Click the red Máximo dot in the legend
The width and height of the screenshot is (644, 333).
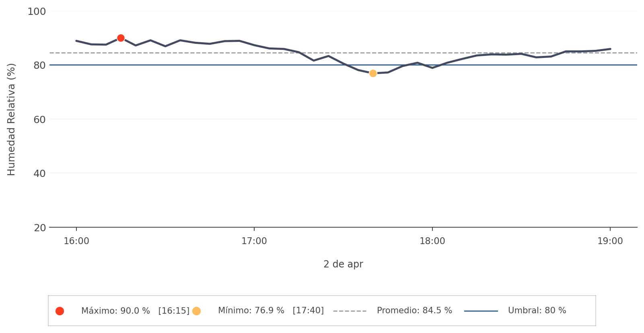point(60,311)
